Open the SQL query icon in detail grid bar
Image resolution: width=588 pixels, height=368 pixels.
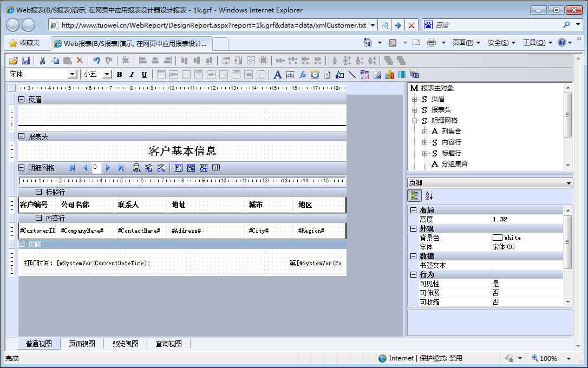(x=136, y=168)
